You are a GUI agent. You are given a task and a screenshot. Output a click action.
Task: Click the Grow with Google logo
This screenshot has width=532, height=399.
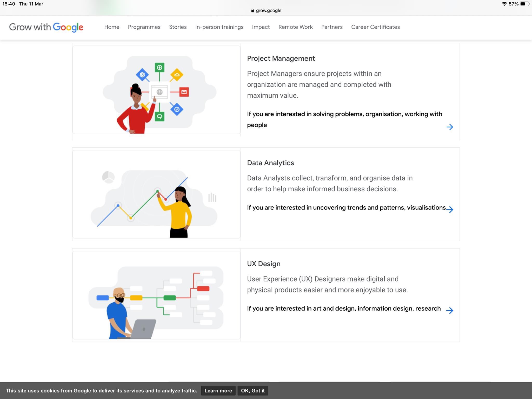[46, 27]
